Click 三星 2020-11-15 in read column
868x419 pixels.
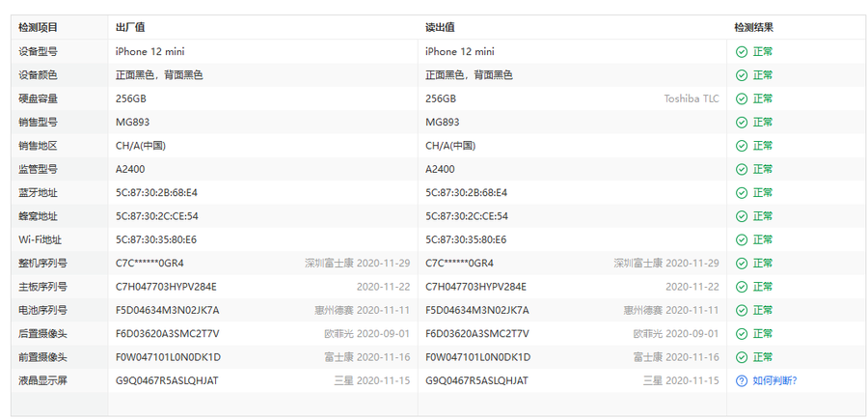coord(681,380)
